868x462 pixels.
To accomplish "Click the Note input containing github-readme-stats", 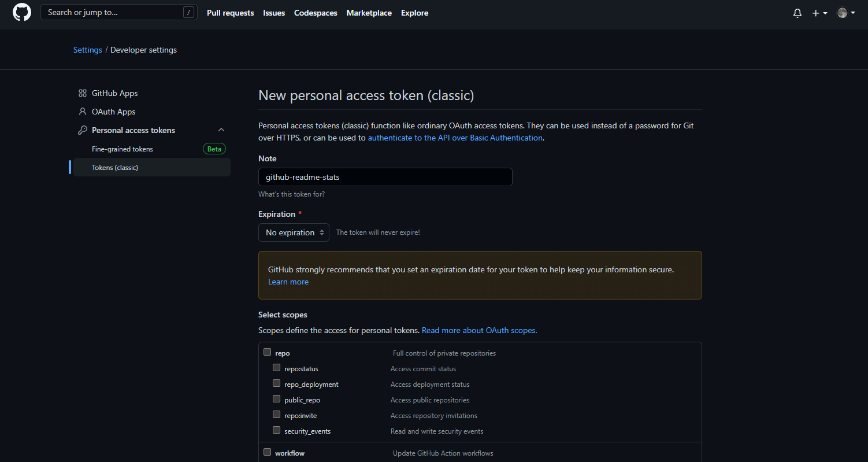I will click(x=385, y=177).
